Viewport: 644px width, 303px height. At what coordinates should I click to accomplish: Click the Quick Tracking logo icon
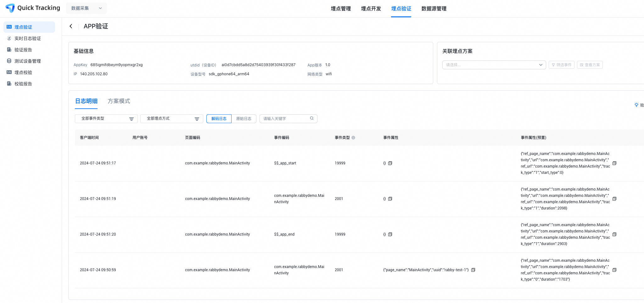[x=10, y=8]
